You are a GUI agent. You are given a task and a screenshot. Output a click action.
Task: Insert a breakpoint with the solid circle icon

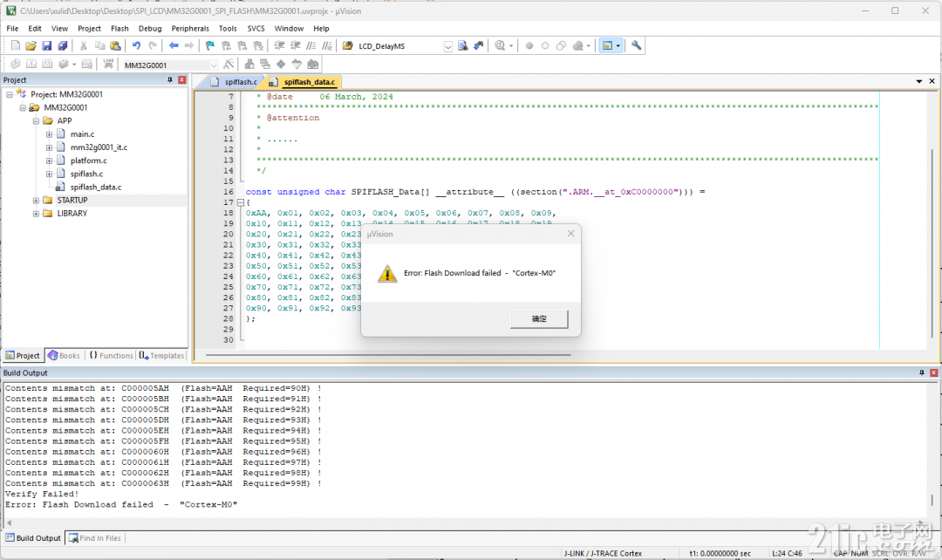[x=529, y=45]
